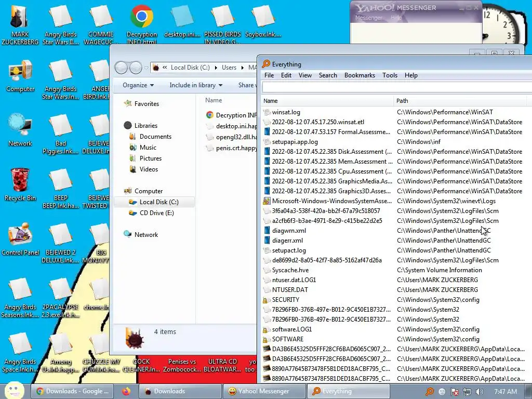Select Libraries in the Explorer navigation pane
532x399 pixels.
(x=145, y=126)
